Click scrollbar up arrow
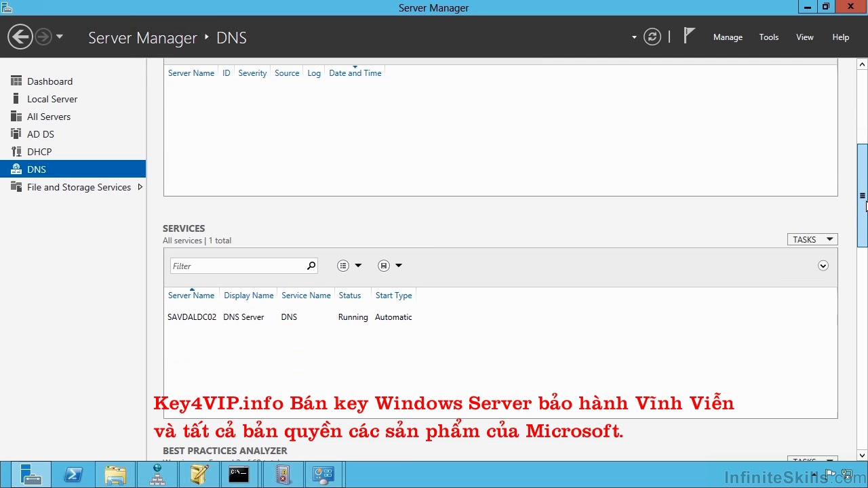The width and height of the screenshot is (868, 488). point(862,64)
